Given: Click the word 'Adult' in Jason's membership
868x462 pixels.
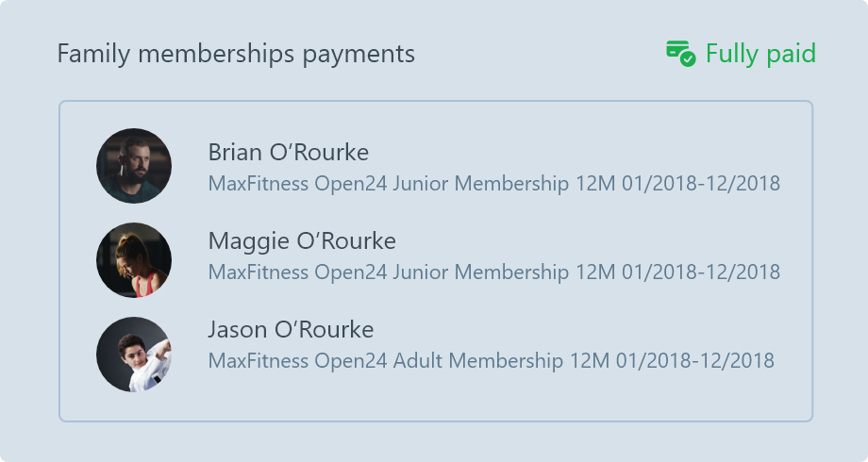Looking at the screenshot, I should 418,360.
